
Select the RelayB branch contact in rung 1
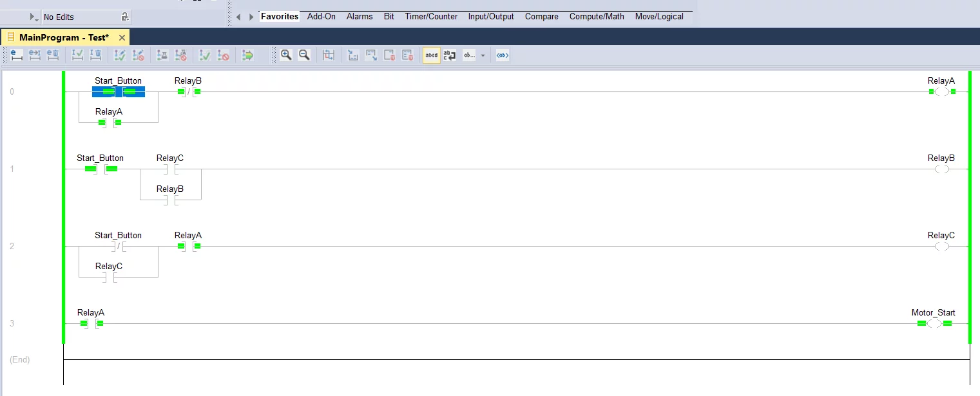click(171, 200)
